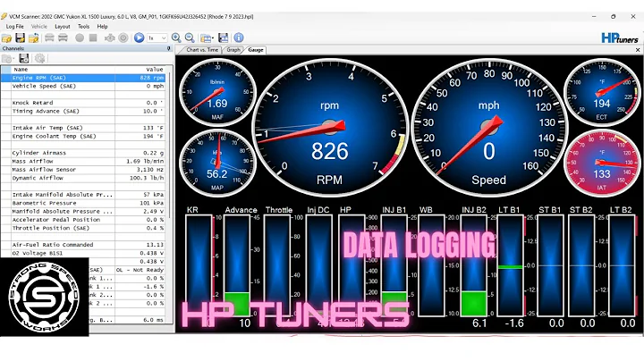
Task: Click the red IAT gauge
Action: pos(601,163)
